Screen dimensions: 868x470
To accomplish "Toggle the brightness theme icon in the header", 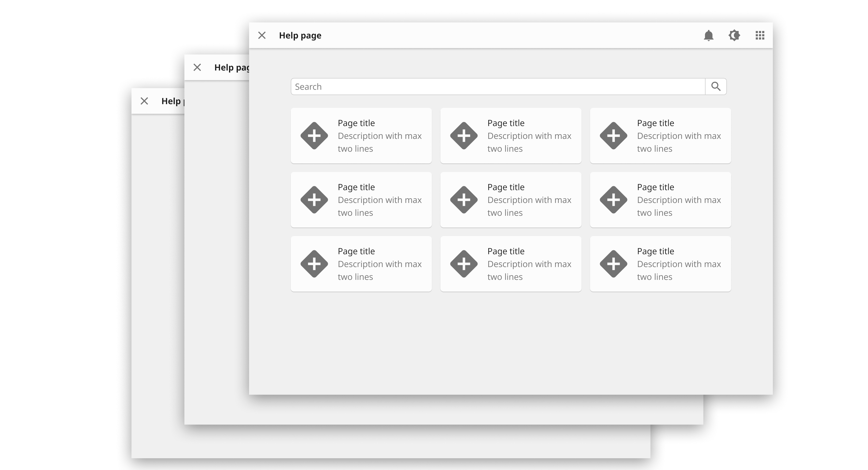I will (734, 35).
